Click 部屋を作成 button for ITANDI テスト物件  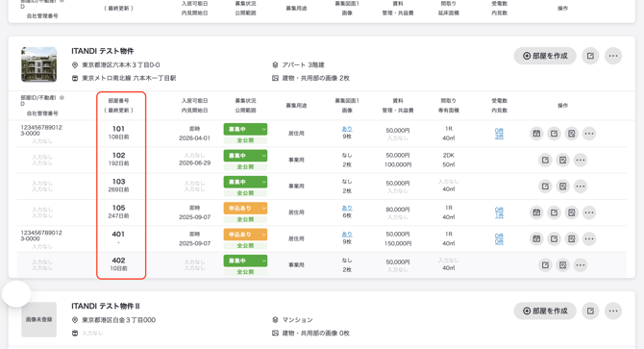point(545,56)
